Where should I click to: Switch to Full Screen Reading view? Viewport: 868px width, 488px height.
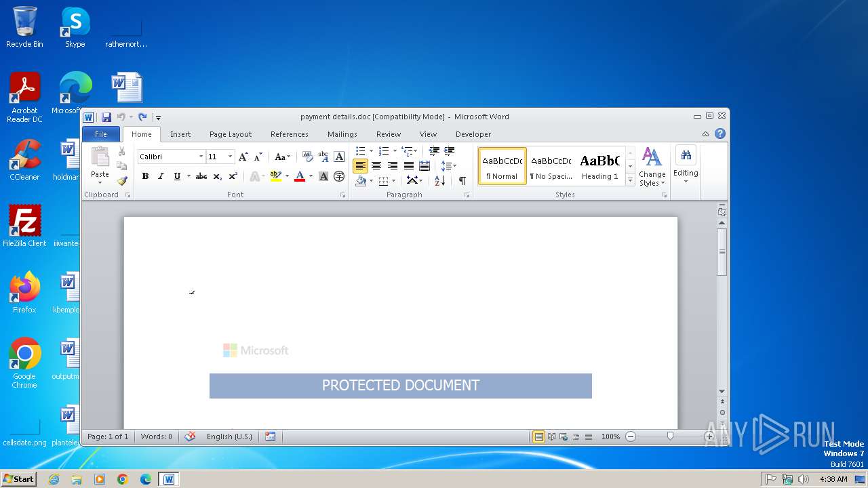point(551,436)
